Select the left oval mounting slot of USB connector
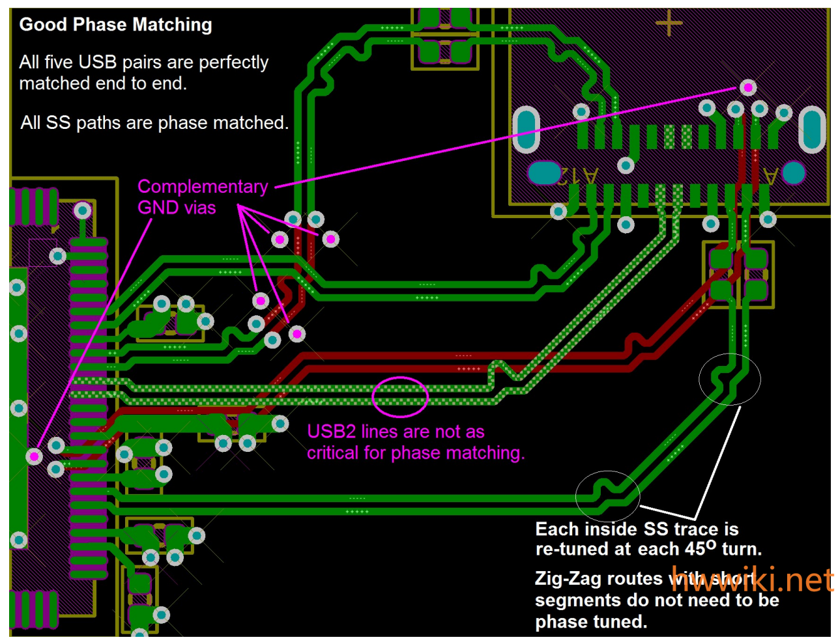The image size is (838, 644). click(526, 130)
